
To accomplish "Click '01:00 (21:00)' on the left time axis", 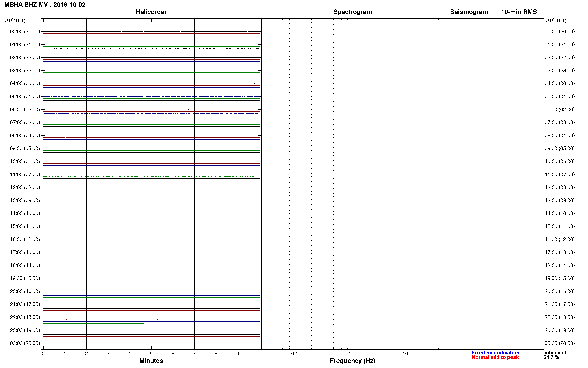I will point(25,45).
